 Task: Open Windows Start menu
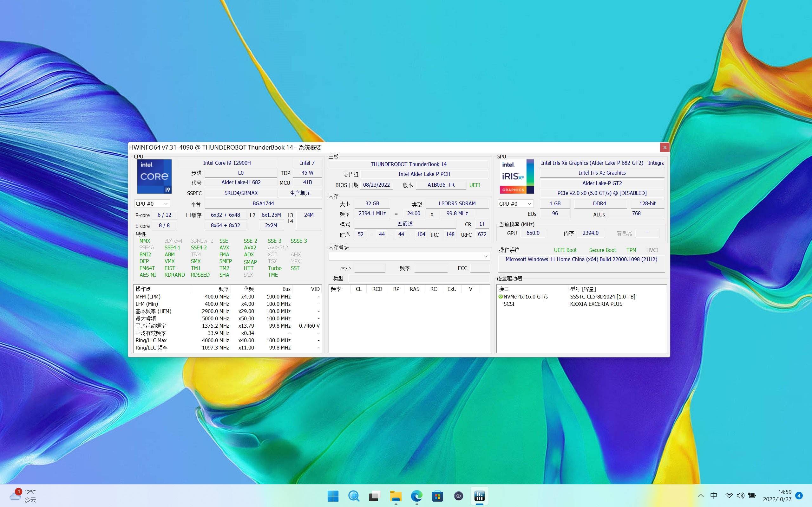point(333,496)
